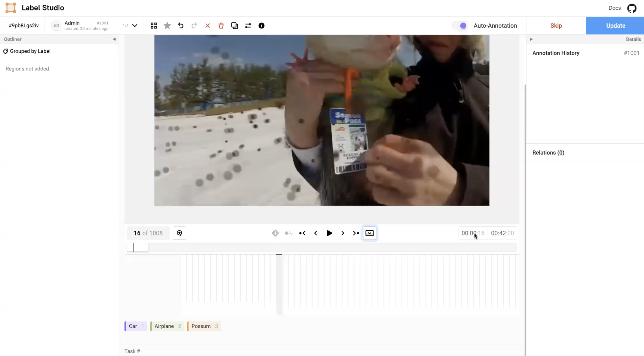The width and height of the screenshot is (644, 356).
Task: Click the duplicate annotation icon
Action: [x=234, y=26]
